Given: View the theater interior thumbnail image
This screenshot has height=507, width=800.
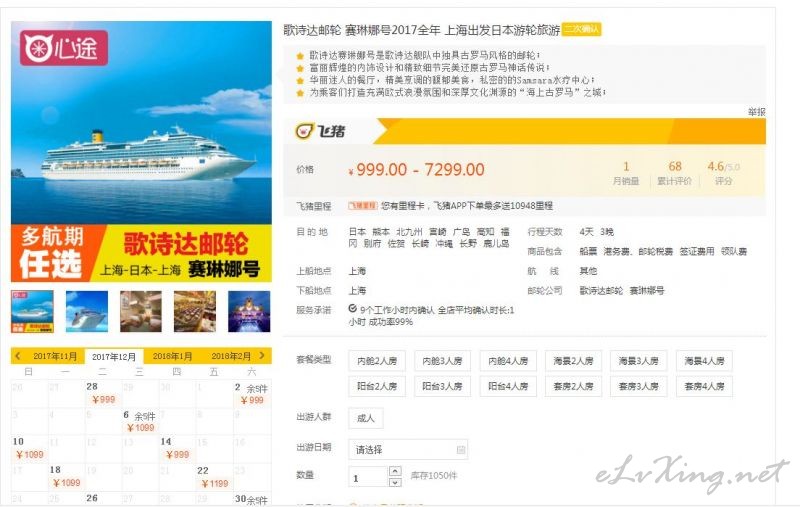Looking at the screenshot, I should (x=249, y=311).
